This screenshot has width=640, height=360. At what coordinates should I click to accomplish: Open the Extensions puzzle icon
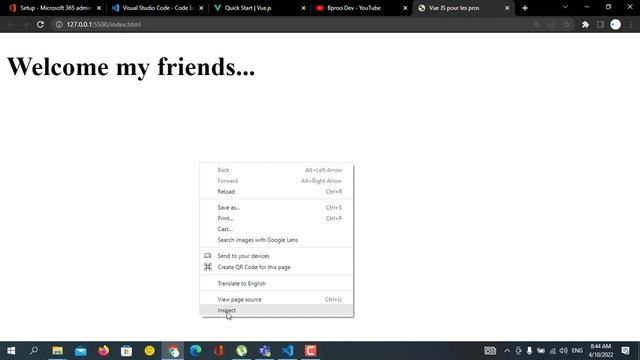point(585,24)
